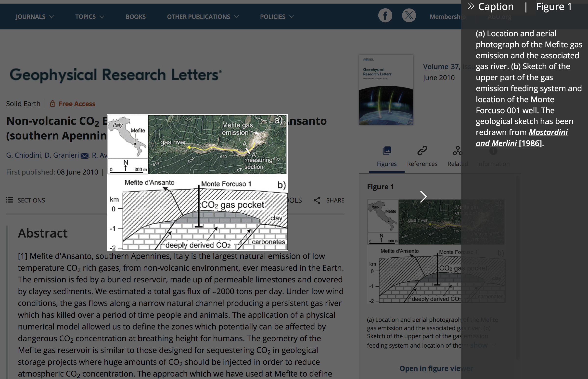Switch to the Figures tab label
This screenshot has height=379, width=588.
point(387,164)
